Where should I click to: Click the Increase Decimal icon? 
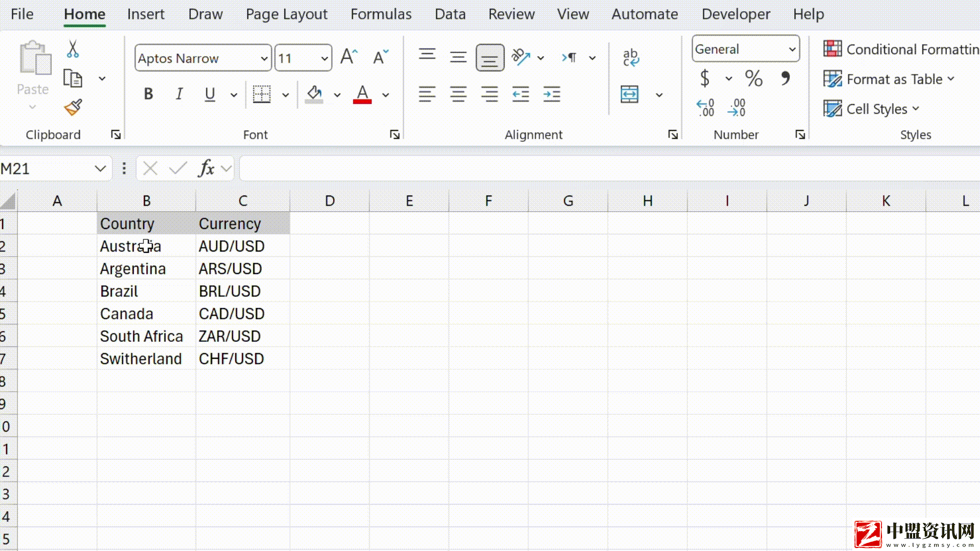pos(705,108)
